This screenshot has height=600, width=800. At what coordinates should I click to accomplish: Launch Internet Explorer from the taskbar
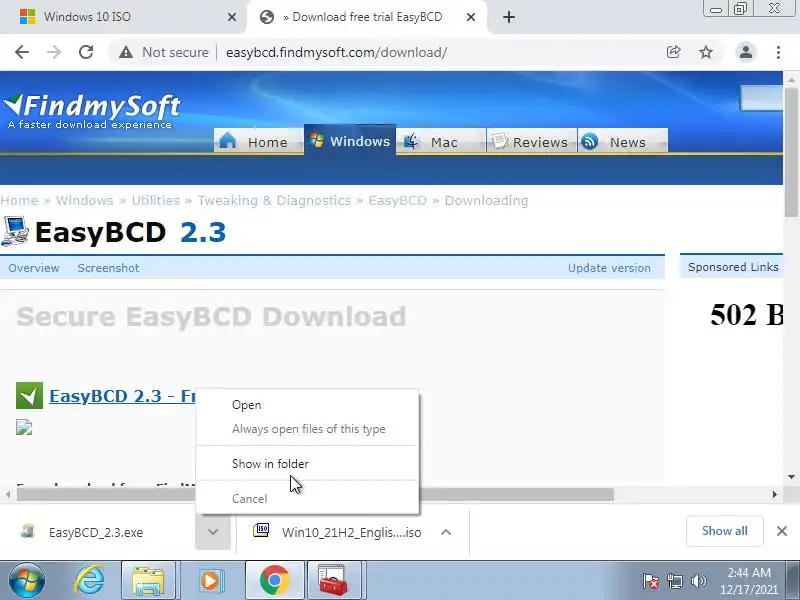click(89, 580)
